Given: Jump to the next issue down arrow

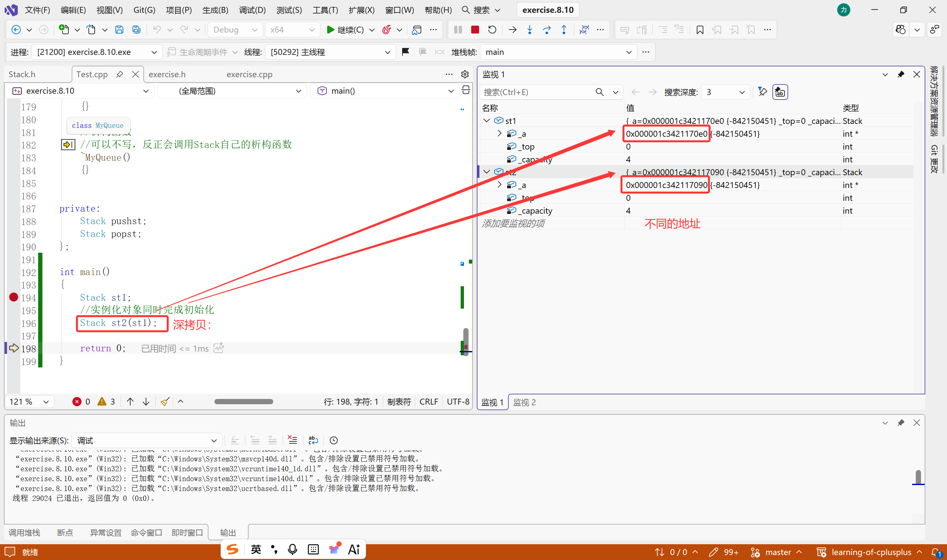Looking at the screenshot, I should pyautogui.click(x=146, y=402).
